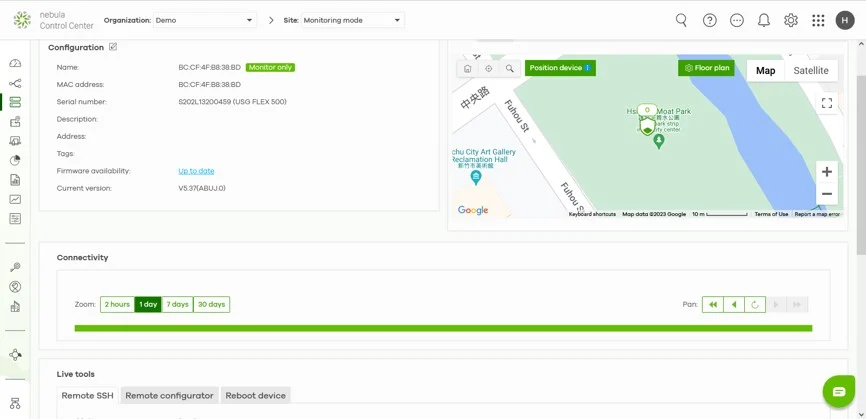Screen dimensions: 866x419
Task: Open the chat support bubble button
Action: coord(839,391)
